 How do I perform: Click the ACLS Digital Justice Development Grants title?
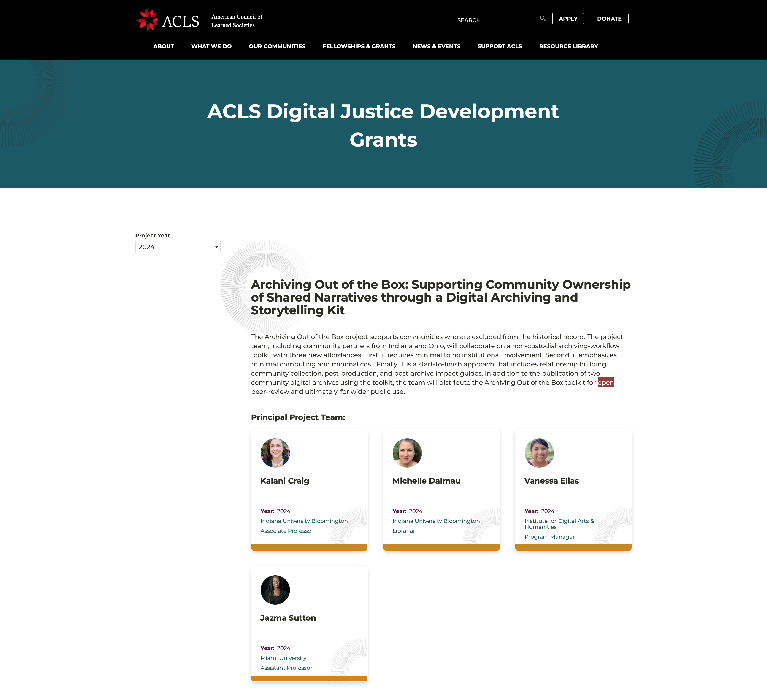[x=383, y=126]
